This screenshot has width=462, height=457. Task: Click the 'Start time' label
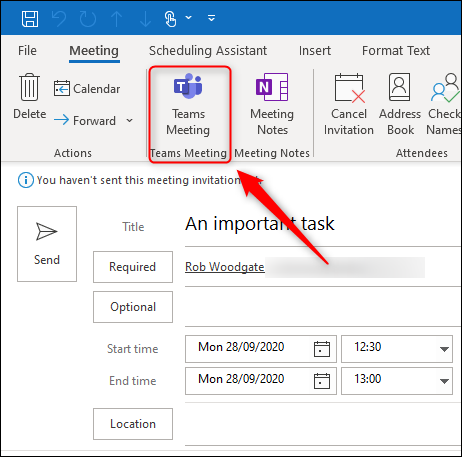[133, 349]
